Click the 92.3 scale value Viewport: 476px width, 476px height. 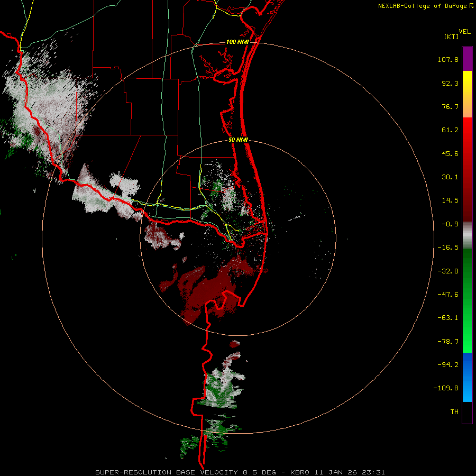pyautogui.click(x=450, y=83)
